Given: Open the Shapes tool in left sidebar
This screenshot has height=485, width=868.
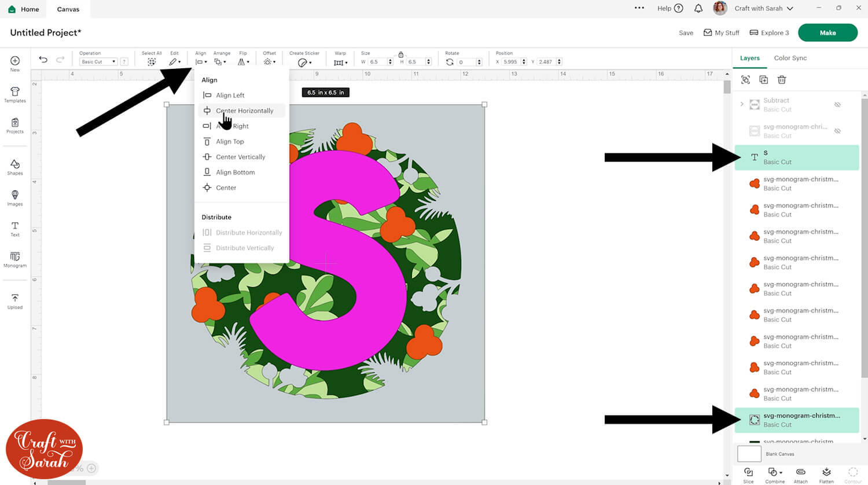Looking at the screenshot, I should [x=15, y=167].
